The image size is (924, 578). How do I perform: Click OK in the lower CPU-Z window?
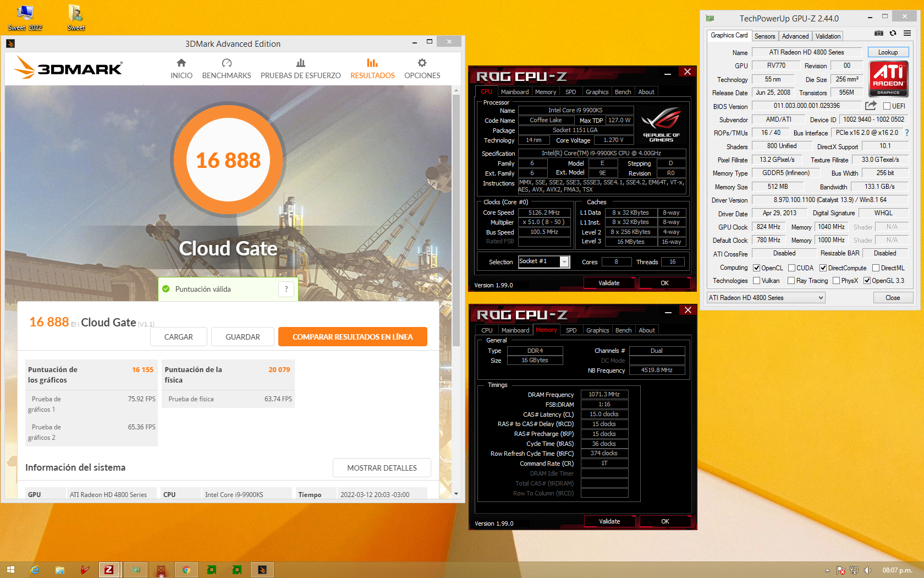click(x=665, y=521)
